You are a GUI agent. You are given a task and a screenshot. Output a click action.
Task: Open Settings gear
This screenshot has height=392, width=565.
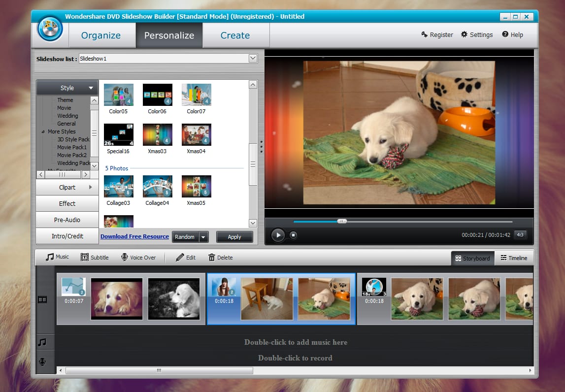(x=477, y=34)
